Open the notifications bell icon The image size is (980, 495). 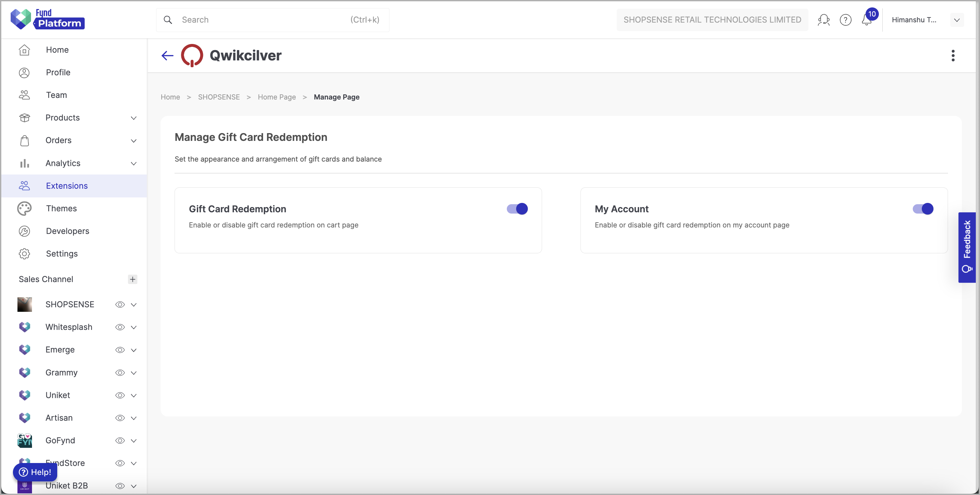tap(867, 20)
